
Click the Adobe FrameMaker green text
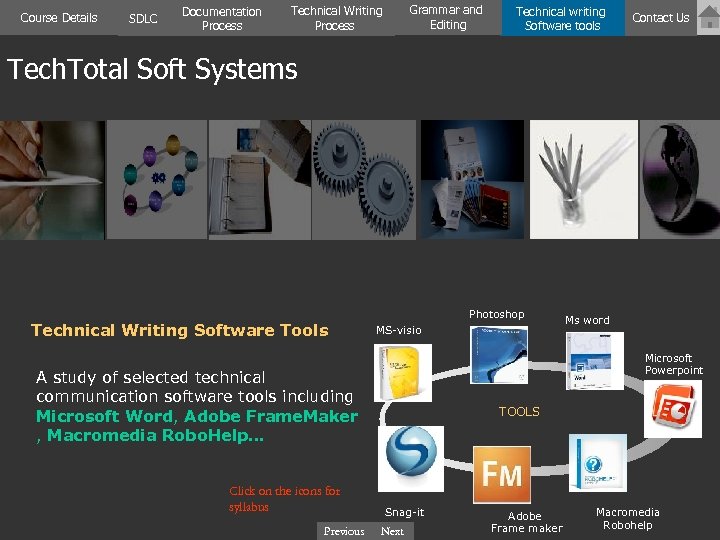click(271, 416)
